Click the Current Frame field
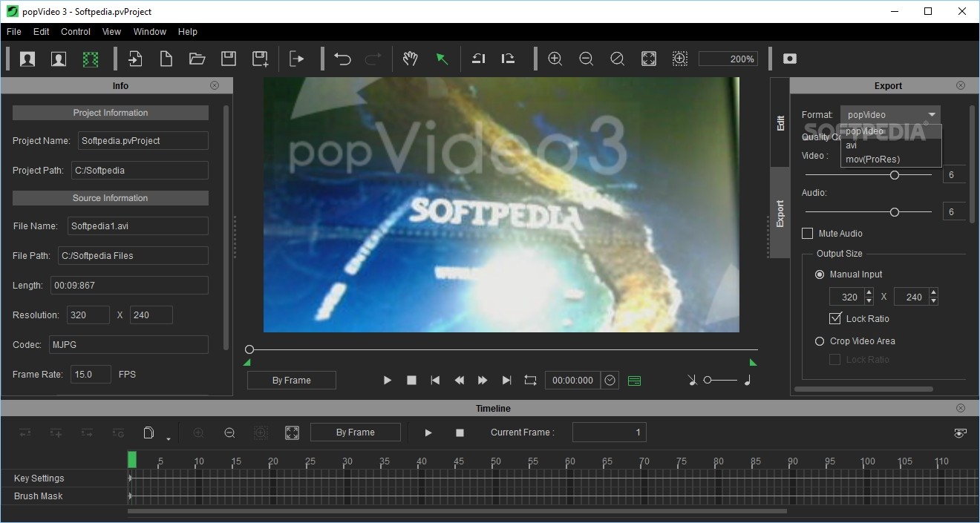 click(609, 432)
